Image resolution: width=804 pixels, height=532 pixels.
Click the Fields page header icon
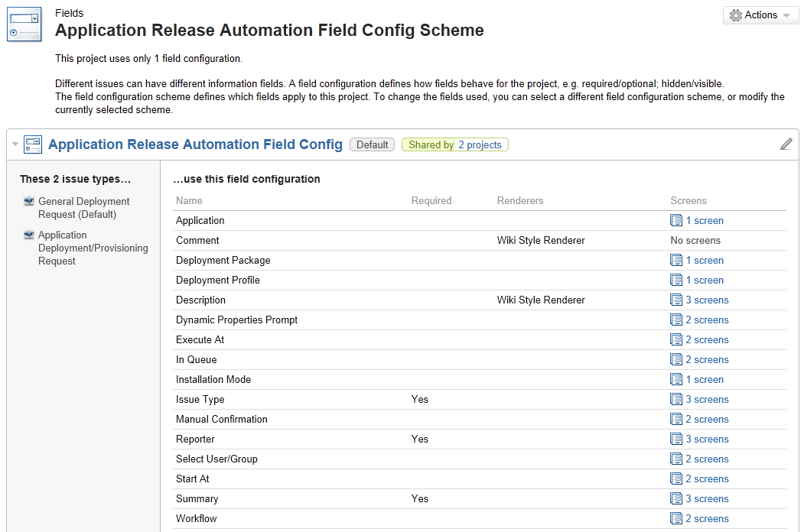[x=24, y=24]
